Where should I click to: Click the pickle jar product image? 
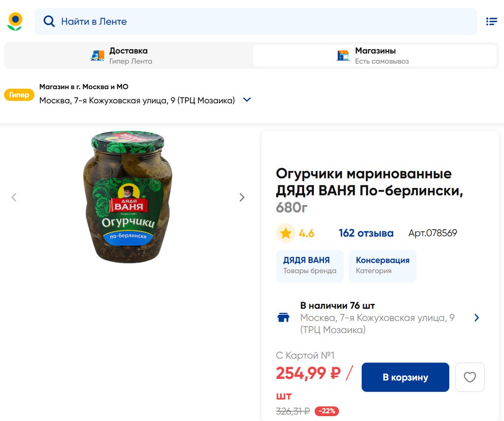pos(127,197)
